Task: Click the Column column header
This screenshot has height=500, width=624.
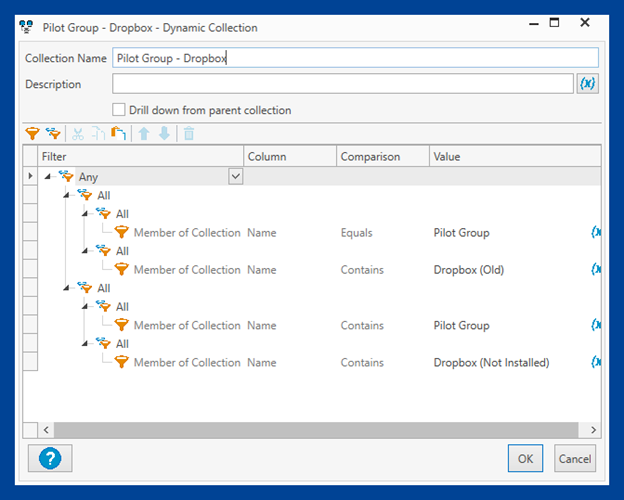Action: pos(290,156)
